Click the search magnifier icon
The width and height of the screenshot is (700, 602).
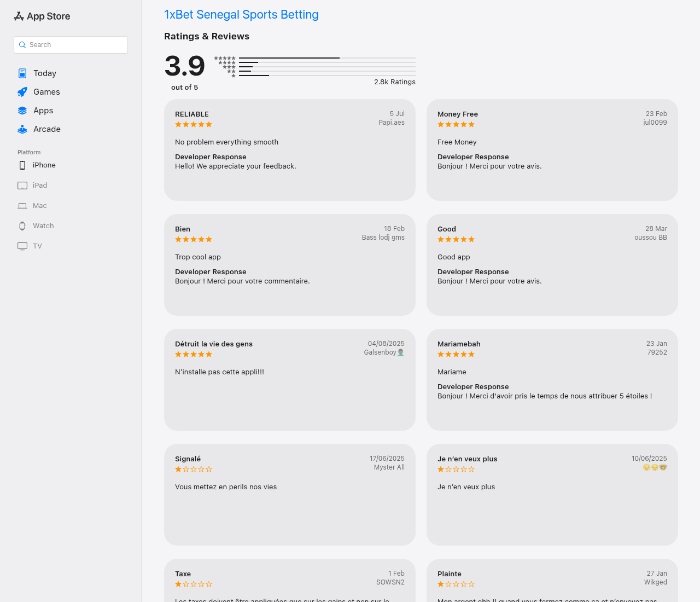(22, 45)
